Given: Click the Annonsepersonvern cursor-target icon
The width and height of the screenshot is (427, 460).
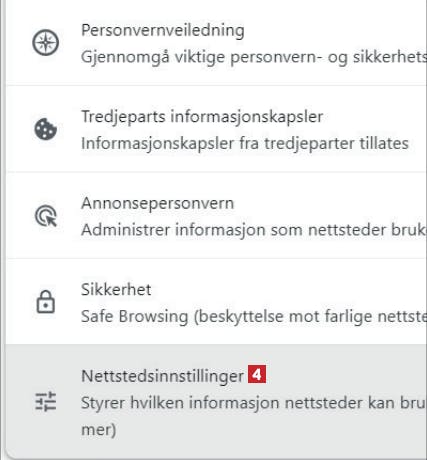Looking at the screenshot, I should [x=46, y=216].
